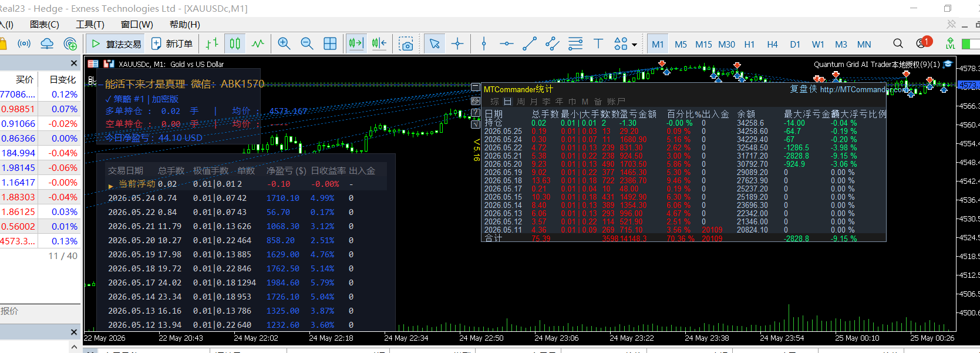The height and width of the screenshot is (353, 980).
Task: Click the ? help icon beside MTCommander
Action: [x=476, y=113]
